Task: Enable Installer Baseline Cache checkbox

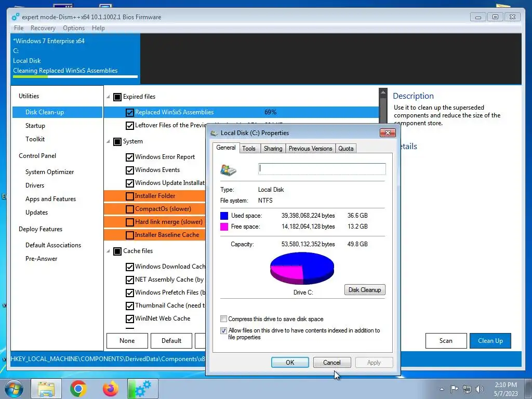Action: coord(129,235)
